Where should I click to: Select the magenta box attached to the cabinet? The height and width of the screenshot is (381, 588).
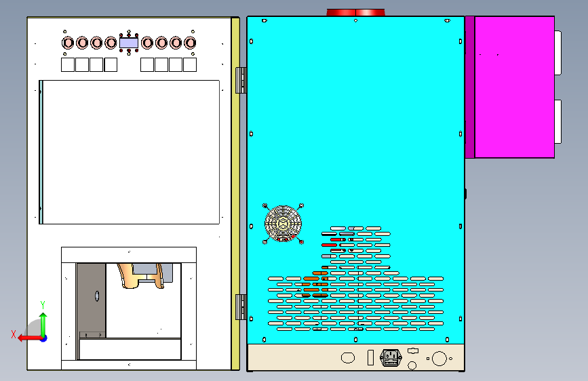click(x=515, y=87)
